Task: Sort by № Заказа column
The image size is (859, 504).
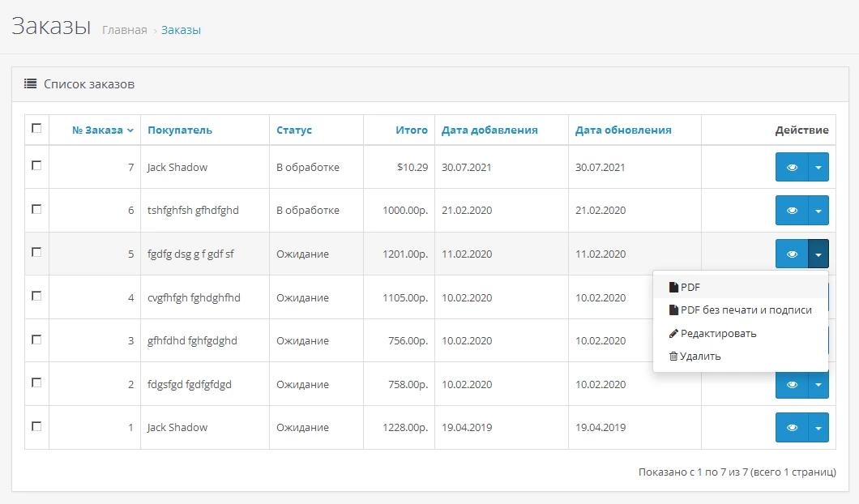Action: [102, 130]
